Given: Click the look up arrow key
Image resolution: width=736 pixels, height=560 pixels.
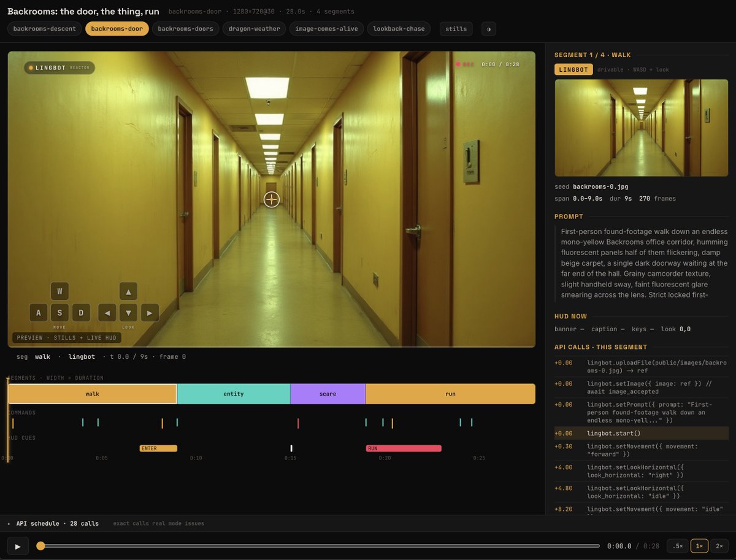Looking at the screenshot, I should click(x=128, y=291).
